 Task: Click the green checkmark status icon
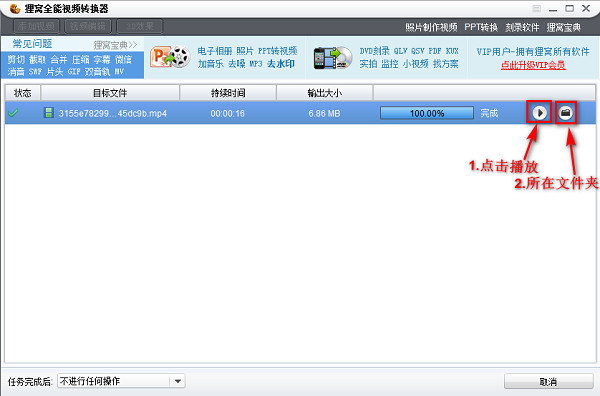click(x=13, y=113)
